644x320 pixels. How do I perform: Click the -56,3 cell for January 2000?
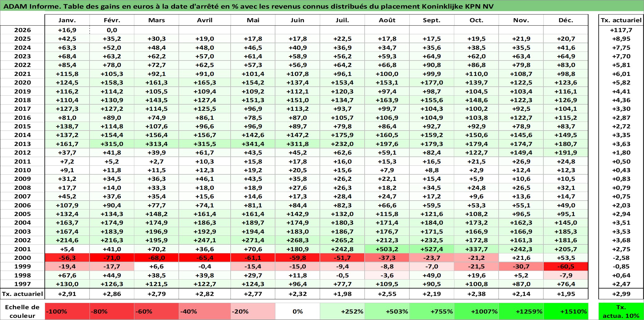67,258
